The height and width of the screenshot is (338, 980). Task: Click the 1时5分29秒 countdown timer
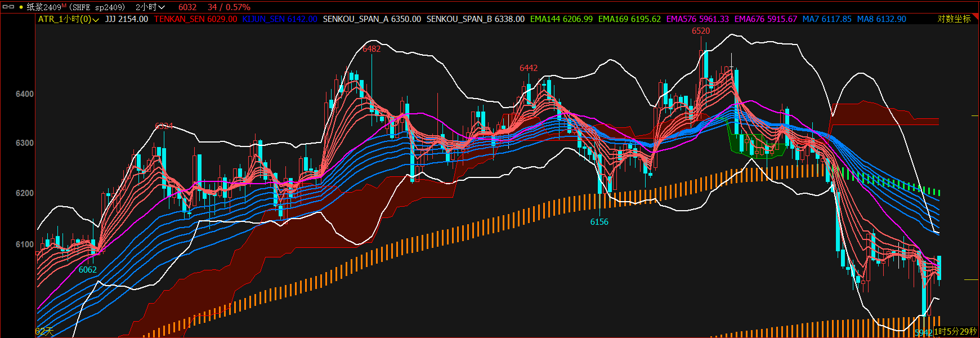coord(955,332)
